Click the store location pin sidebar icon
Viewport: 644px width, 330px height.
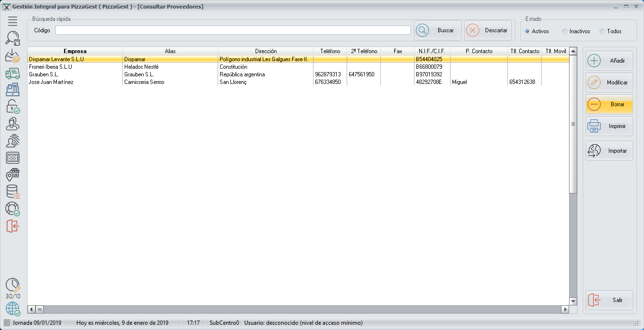[x=13, y=174]
